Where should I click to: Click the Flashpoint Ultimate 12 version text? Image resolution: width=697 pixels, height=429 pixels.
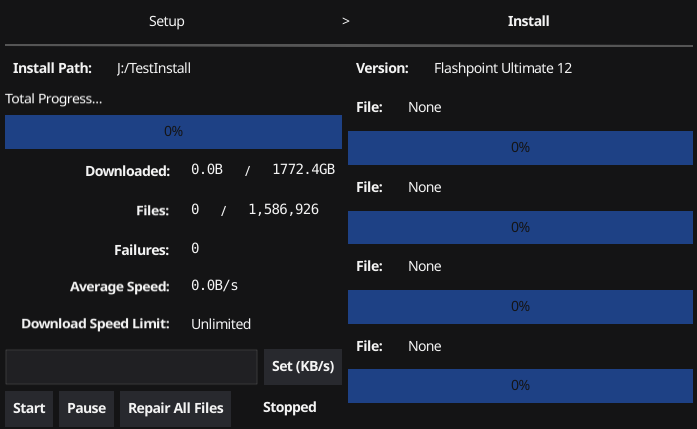(x=502, y=68)
